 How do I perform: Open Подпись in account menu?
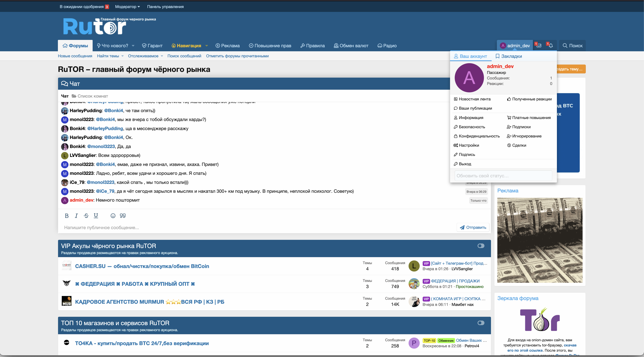[x=464, y=155]
